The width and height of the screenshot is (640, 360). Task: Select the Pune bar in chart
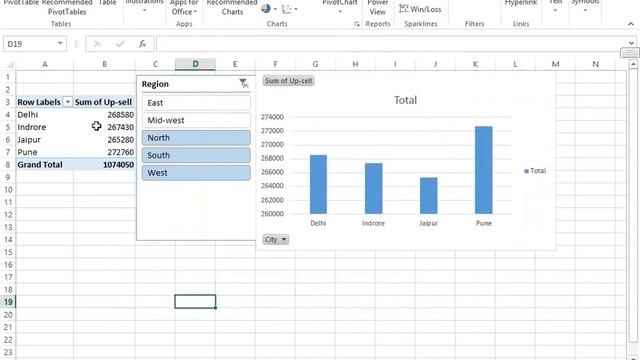[x=484, y=170]
